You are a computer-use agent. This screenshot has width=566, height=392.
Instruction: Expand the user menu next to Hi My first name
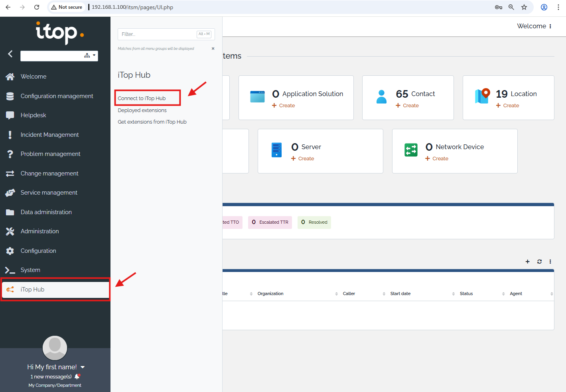[x=83, y=367]
